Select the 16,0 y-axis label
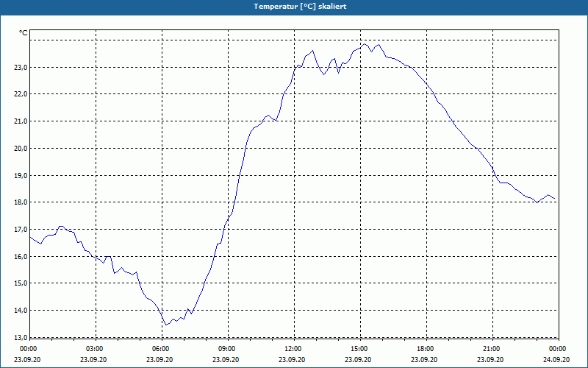 pos(21,256)
